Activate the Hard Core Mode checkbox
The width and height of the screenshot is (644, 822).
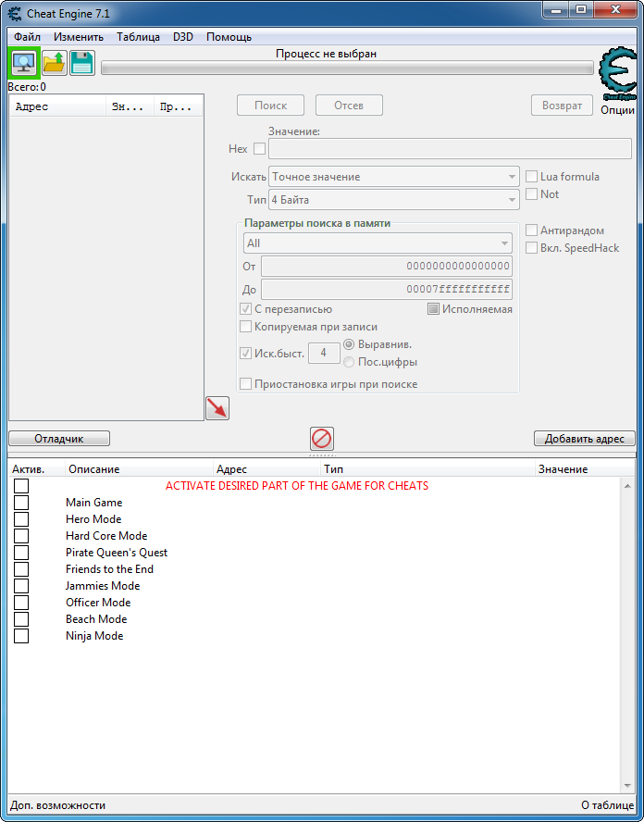[21, 536]
